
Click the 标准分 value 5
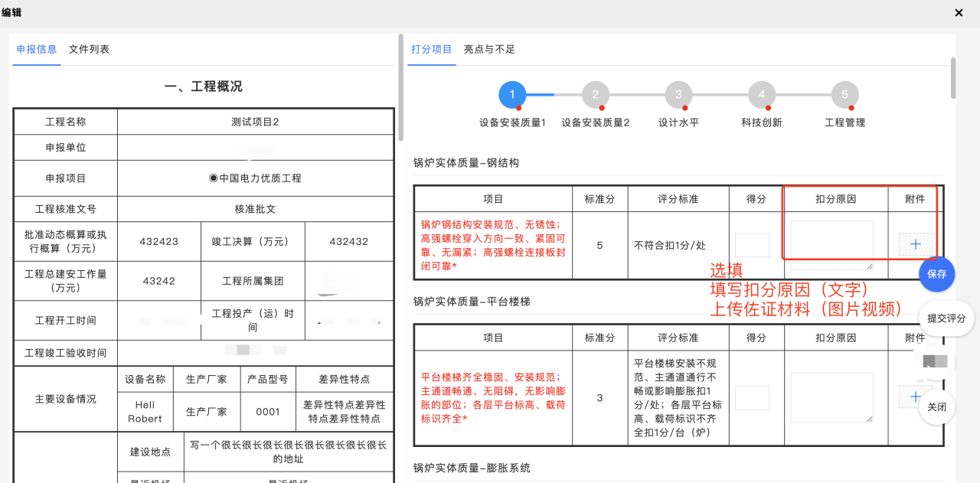tap(599, 246)
